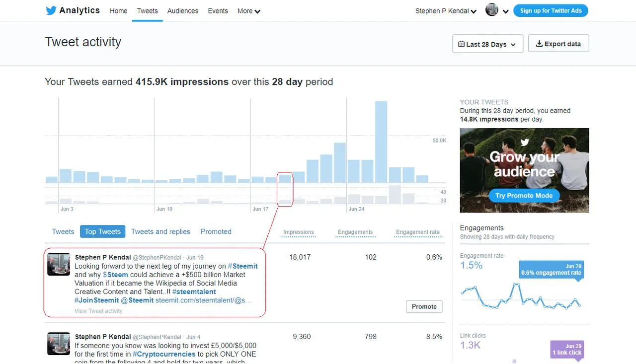Screen dimensions: 636x364
Task: Click Sign up for Twitter Ads
Action: [x=551, y=10]
